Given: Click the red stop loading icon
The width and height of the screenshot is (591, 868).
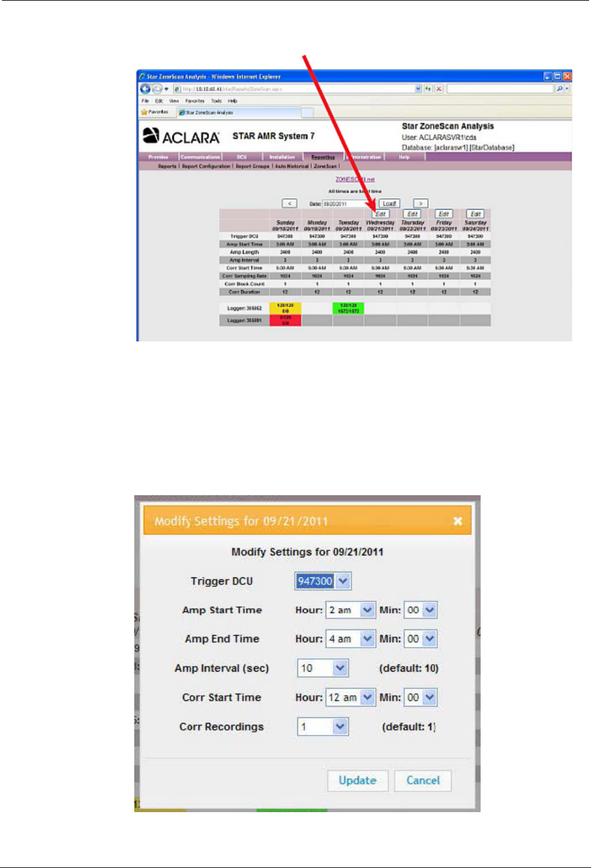Looking at the screenshot, I should pyautogui.click(x=439, y=89).
